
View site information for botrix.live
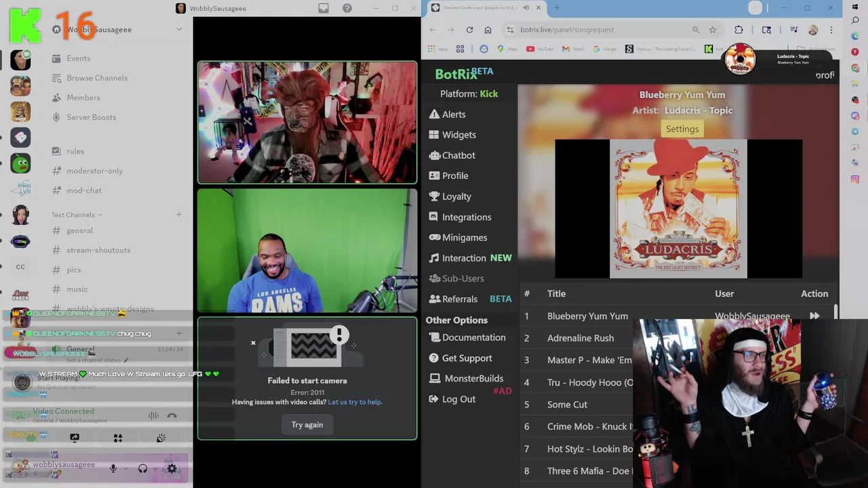[510, 30]
